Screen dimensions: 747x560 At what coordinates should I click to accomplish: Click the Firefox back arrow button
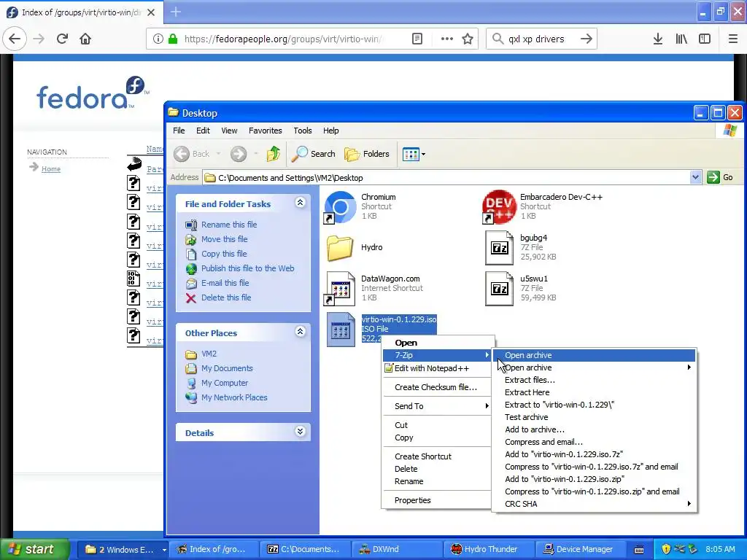coord(15,39)
